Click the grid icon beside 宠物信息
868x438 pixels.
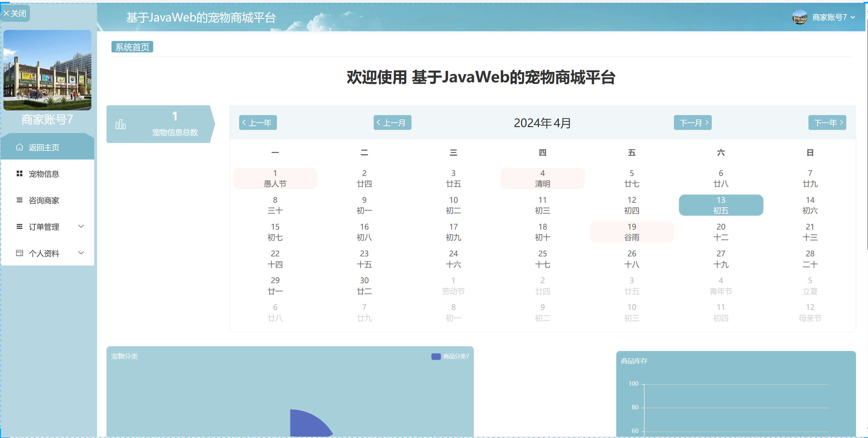(20, 174)
